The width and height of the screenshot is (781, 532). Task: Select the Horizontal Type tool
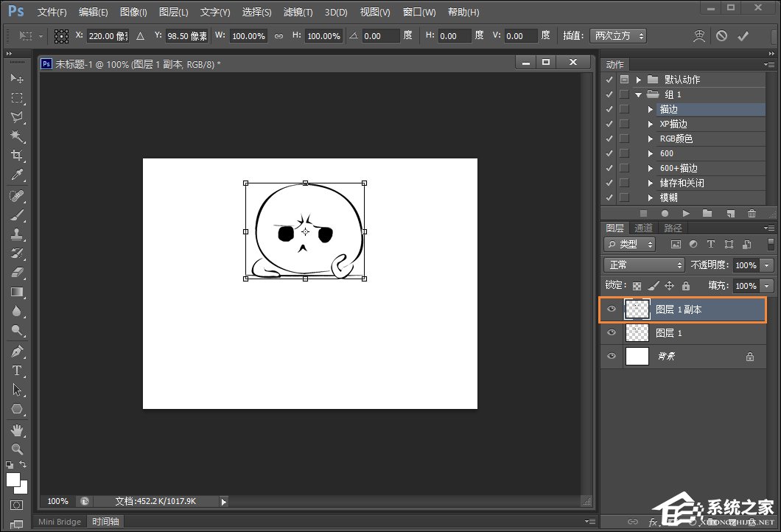[17, 371]
